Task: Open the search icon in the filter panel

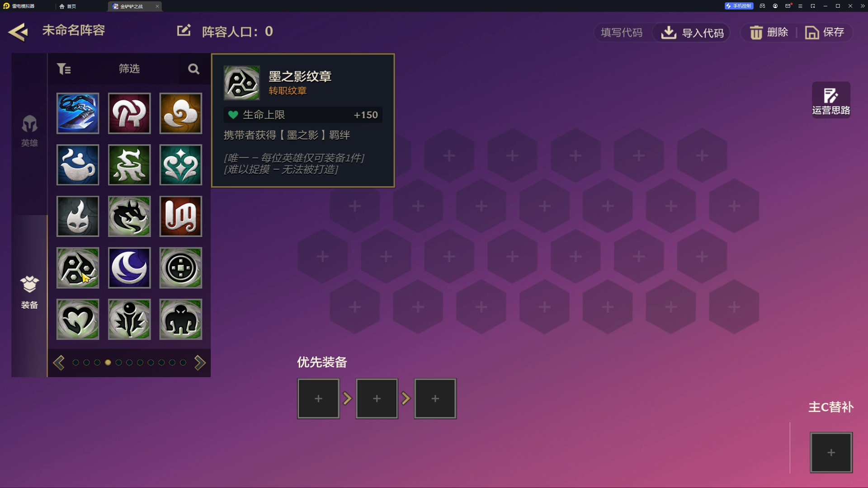Action: pyautogui.click(x=193, y=69)
